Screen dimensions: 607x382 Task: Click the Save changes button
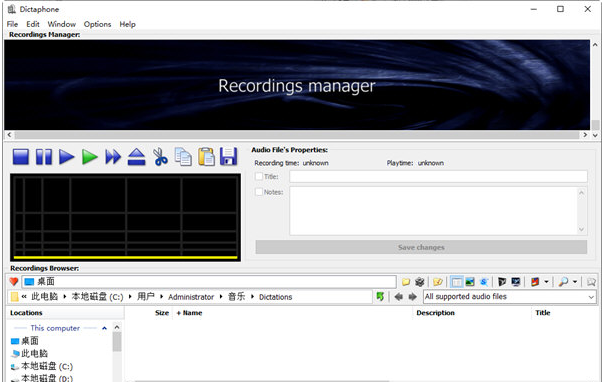(x=421, y=247)
